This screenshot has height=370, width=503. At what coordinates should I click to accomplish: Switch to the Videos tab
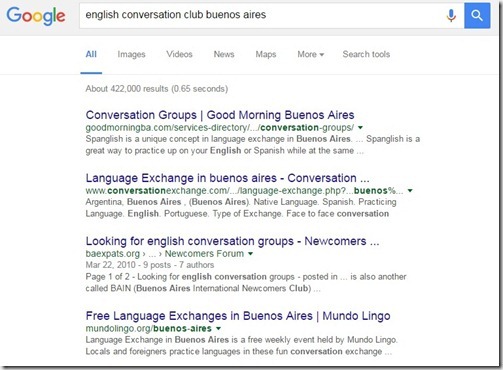pos(179,54)
